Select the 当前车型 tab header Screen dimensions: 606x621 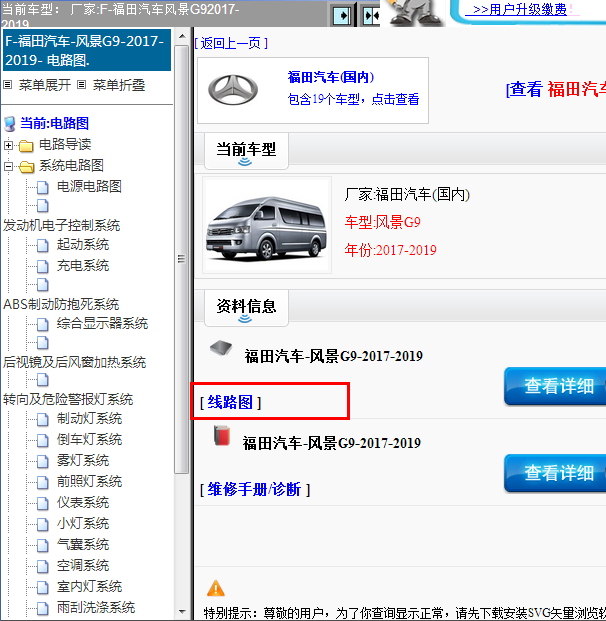point(246,151)
